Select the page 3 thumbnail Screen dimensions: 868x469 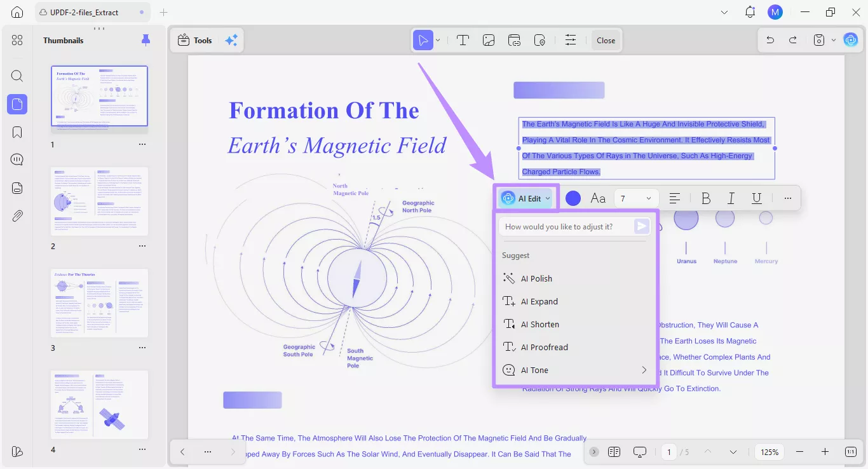click(99, 304)
